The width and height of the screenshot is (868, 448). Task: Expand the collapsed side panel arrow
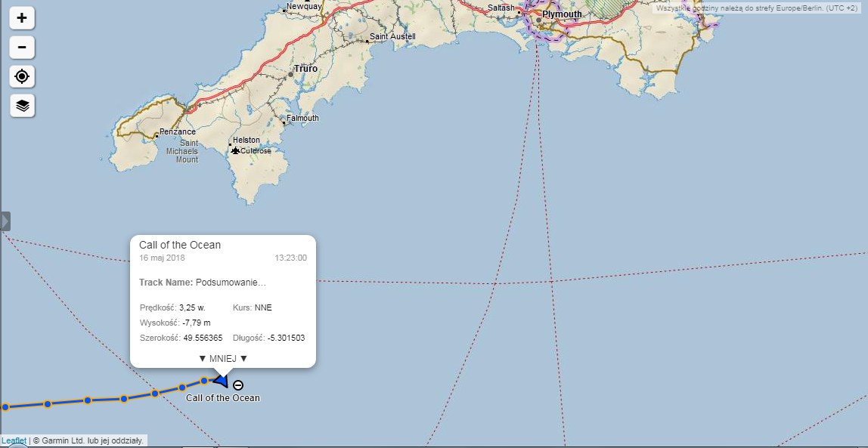[5, 221]
